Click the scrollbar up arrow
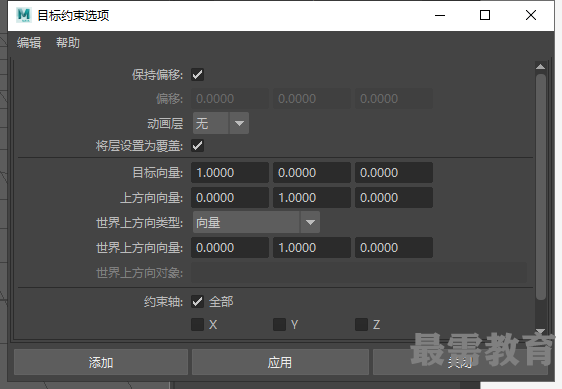Viewport: 562px width, 389px height. coord(540,67)
